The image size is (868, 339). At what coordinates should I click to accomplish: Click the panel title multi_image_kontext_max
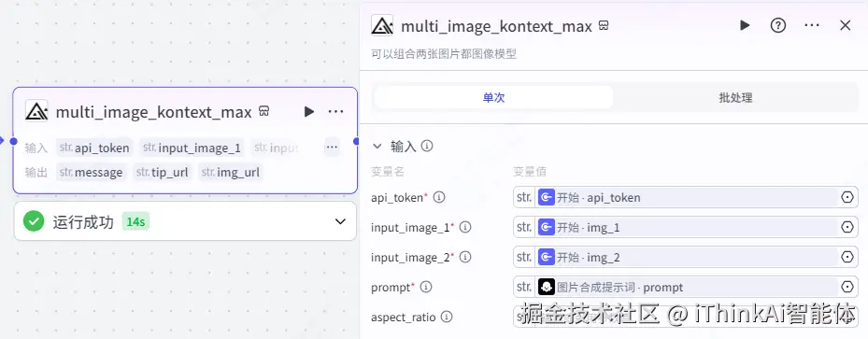tap(496, 26)
